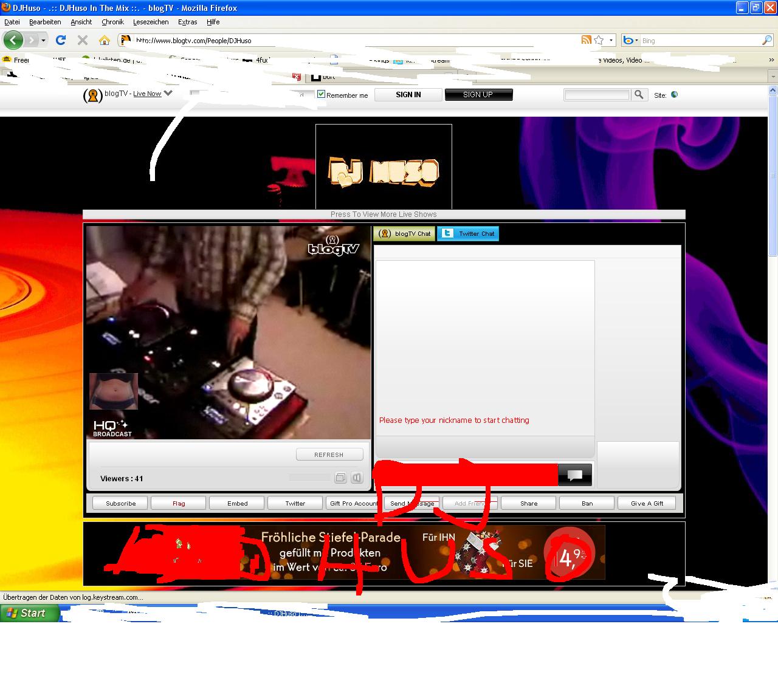Click the RSS feed icon in address bar
778x700 pixels.
pos(587,40)
